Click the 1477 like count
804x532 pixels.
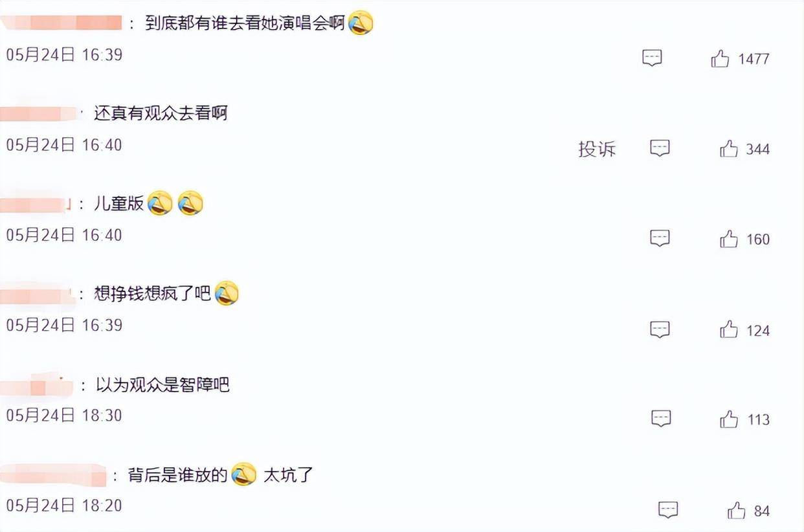click(x=754, y=60)
